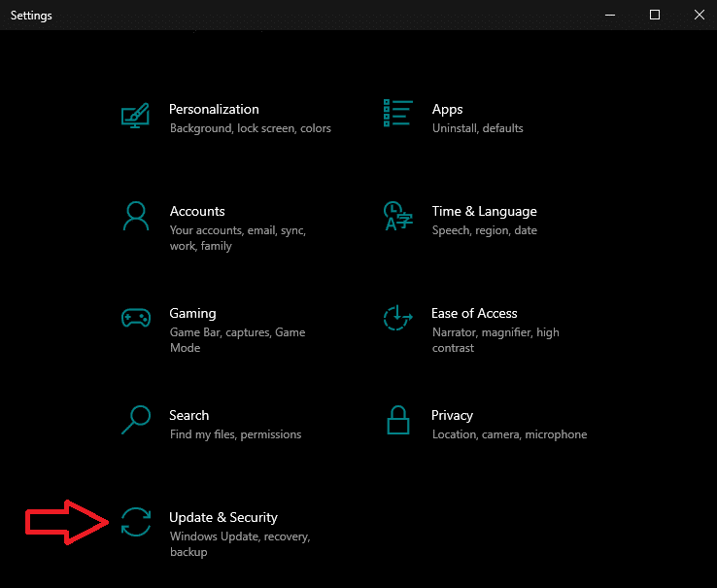Choose the Gaming category title
This screenshot has height=588, width=717.
point(192,314)
